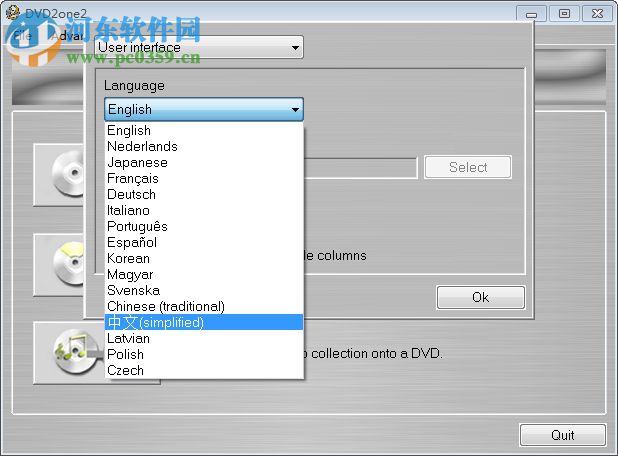The image size is (618, 456).
Task: Select Français language option
Action: tap(204, 179)
